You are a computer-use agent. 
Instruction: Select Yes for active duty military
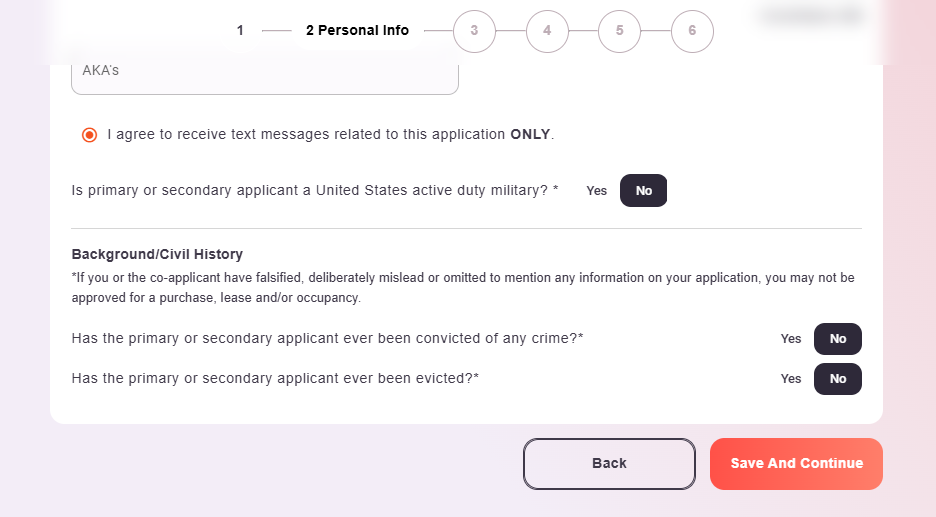(x=597, y=191)
